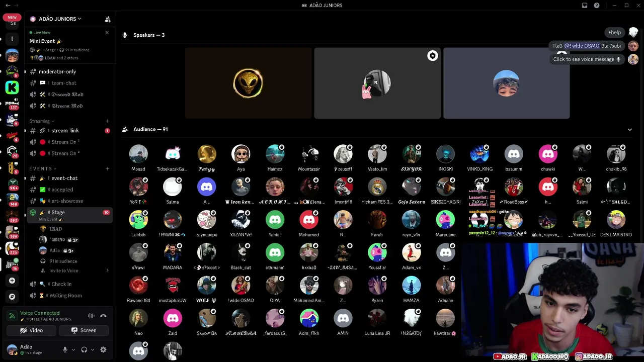Image resolution: width=644 pixels, height=362 pixels.
Task: Click the moderator badge on the middle speaker tile
Action: click(432, 56)
